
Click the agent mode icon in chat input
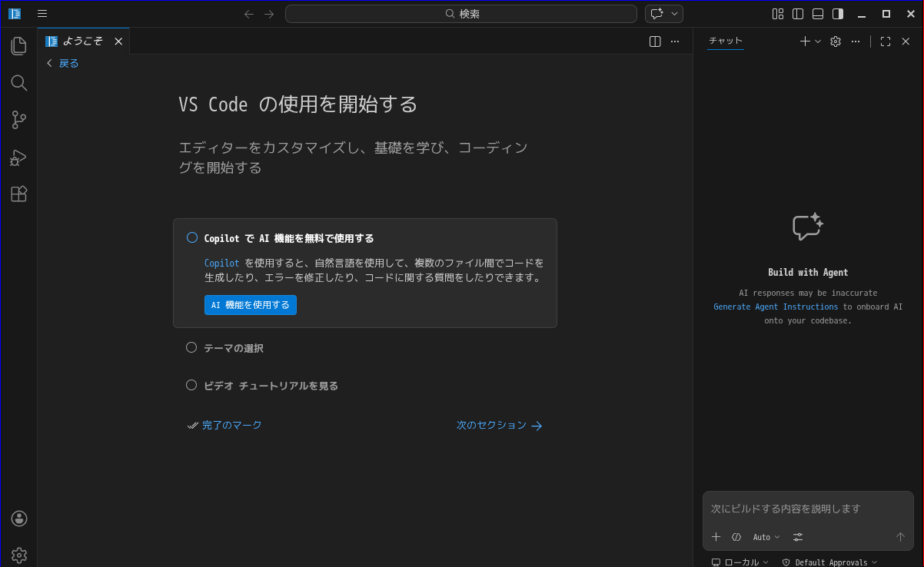click(x=736, y=537)
